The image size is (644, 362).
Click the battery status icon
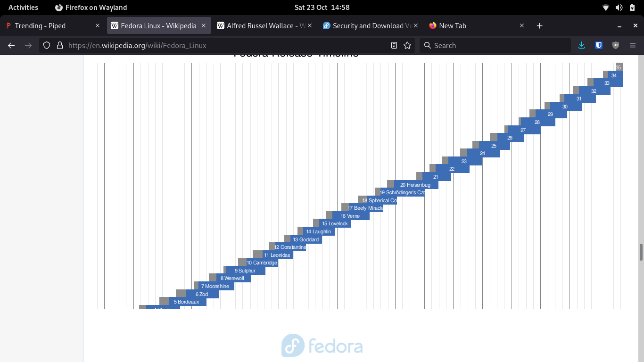(632, 7)
